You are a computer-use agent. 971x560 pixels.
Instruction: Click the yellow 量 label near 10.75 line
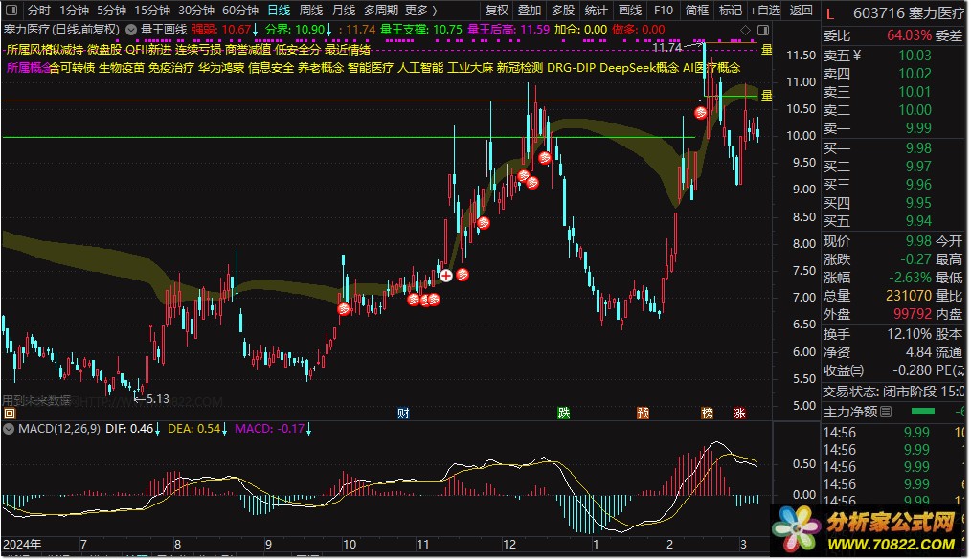[x=766, y=96]
